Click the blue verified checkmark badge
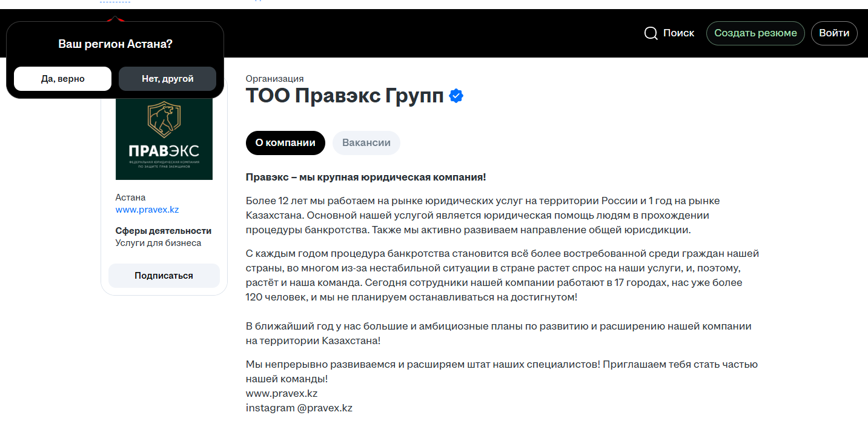868x435 pixels. tap(456, 96)
